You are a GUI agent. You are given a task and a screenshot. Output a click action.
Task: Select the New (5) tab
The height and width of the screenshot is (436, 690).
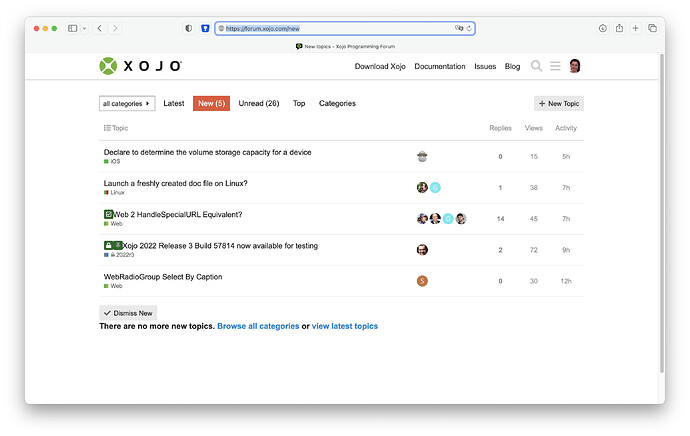[211, 103]
